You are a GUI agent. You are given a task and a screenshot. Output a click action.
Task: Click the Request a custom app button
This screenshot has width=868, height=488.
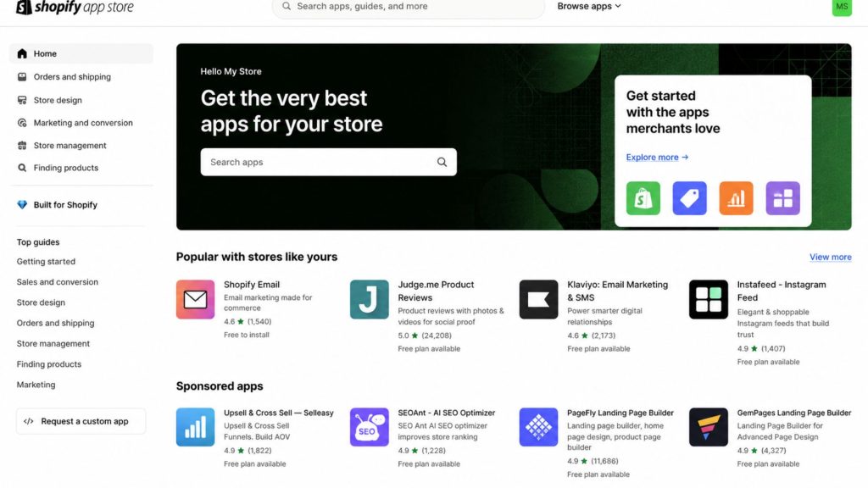coord(81,421)
